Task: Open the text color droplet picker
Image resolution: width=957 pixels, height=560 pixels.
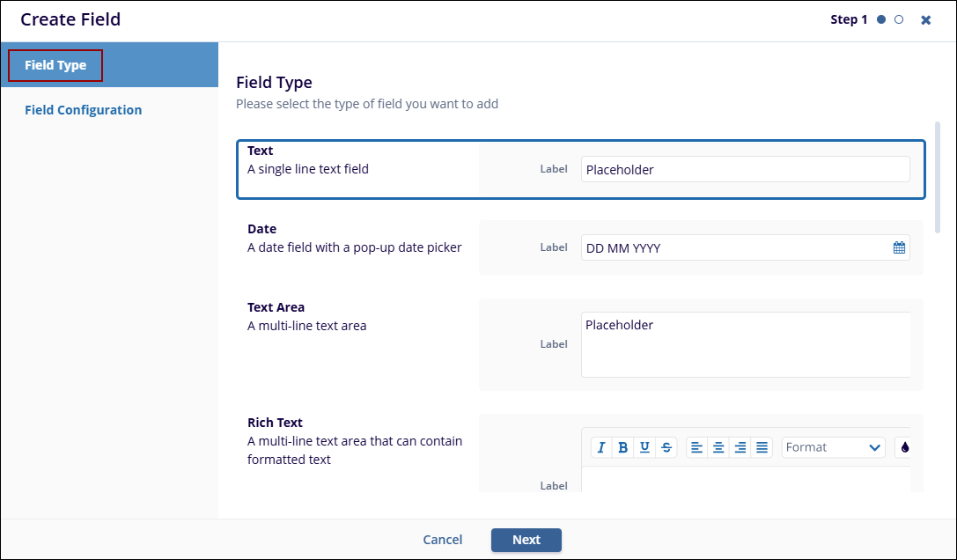Action: tap(903, 447)
